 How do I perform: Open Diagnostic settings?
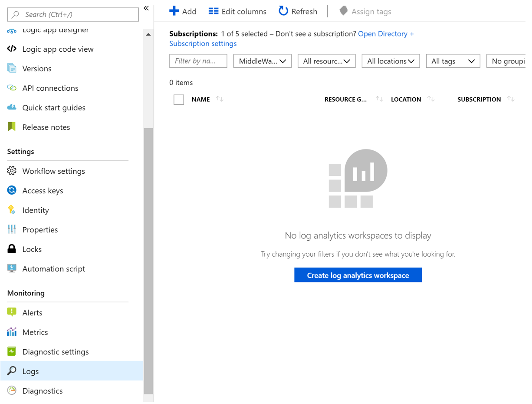[56, 351]
